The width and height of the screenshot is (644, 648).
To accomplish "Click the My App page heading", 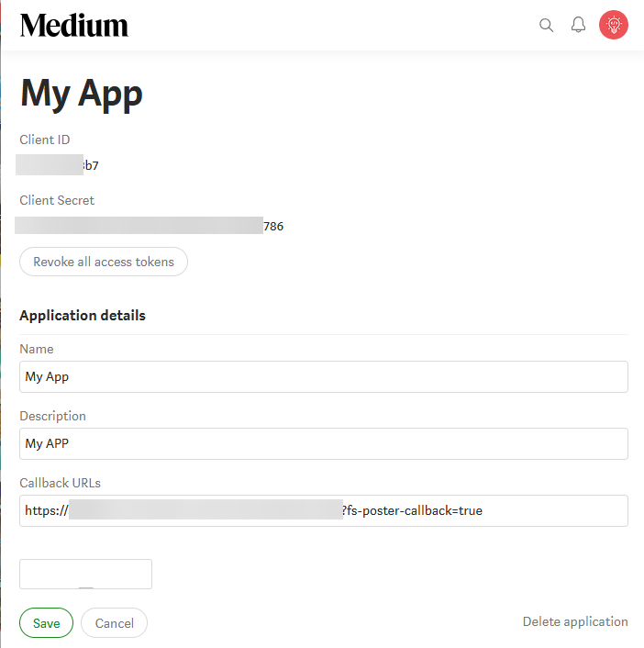I will pos(82,95).
